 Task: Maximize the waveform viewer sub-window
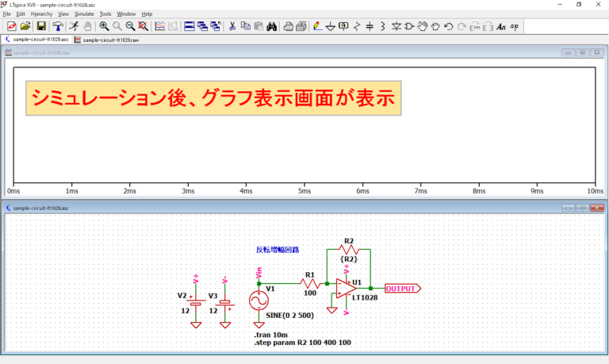(x=581, y=52)
